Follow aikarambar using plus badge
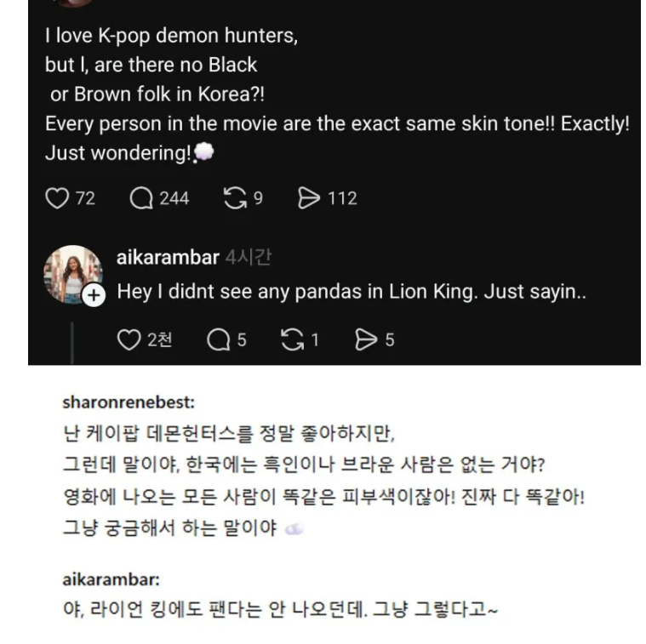This screenshot has width=646, height=644. 94,294
